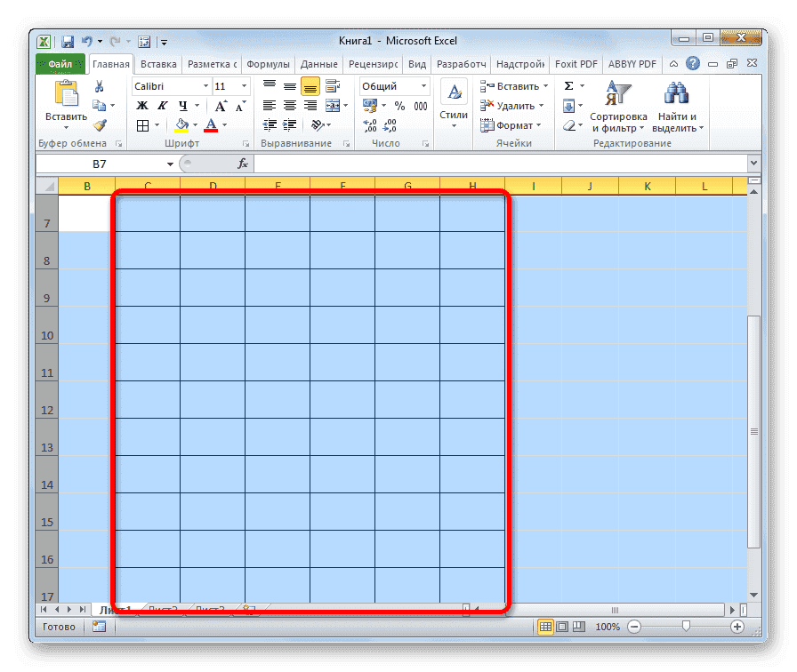The width and height of the screenshot is (797, 672).
Task: Open the font name Calibri dropdown
Action: [x=206, y=86]
